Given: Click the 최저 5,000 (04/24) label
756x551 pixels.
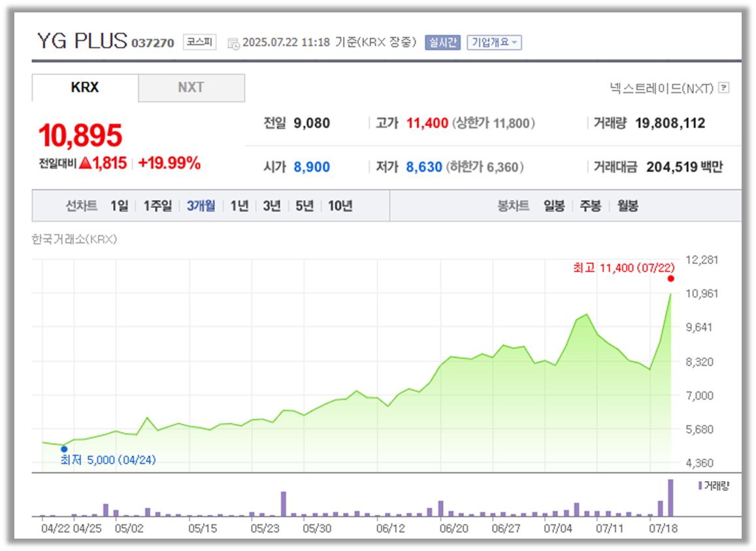Looking at the screenshot, I should click(108, 459).
